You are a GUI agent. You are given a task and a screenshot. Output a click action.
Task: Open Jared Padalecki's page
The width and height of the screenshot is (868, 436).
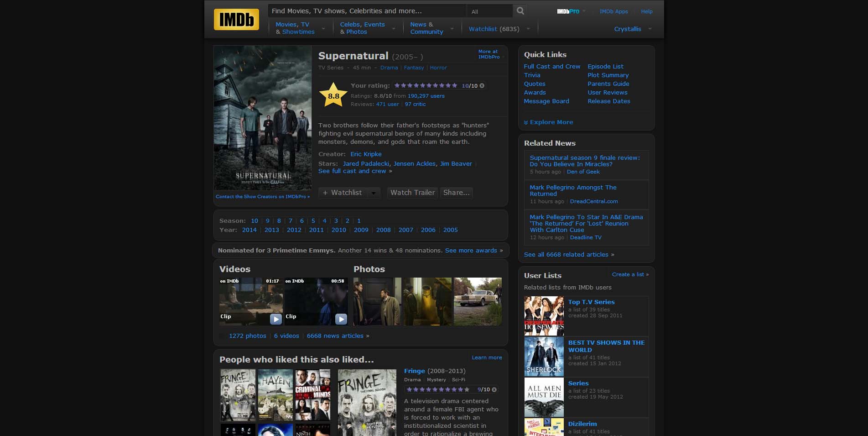point(366,164)
